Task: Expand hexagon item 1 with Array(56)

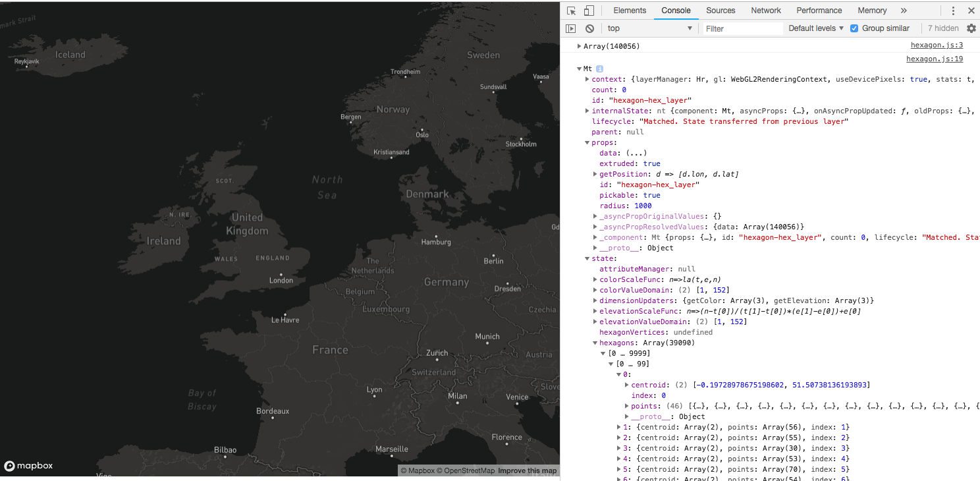Action: 618,427
